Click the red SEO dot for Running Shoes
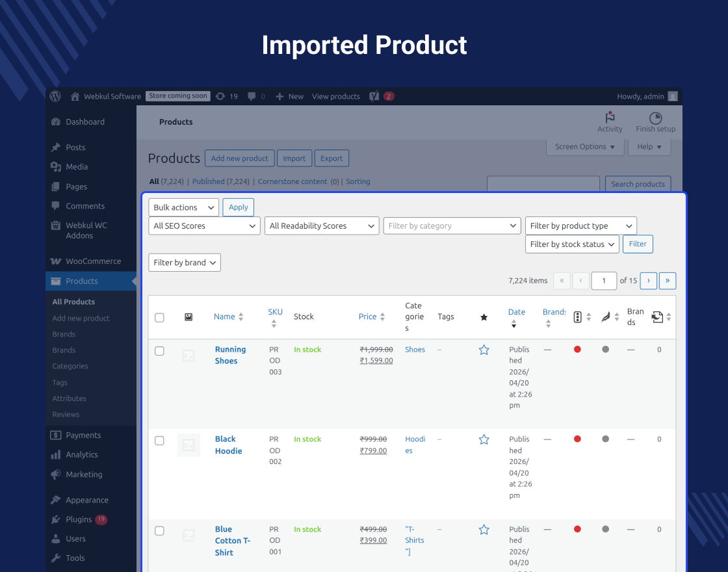 [577, 349]
